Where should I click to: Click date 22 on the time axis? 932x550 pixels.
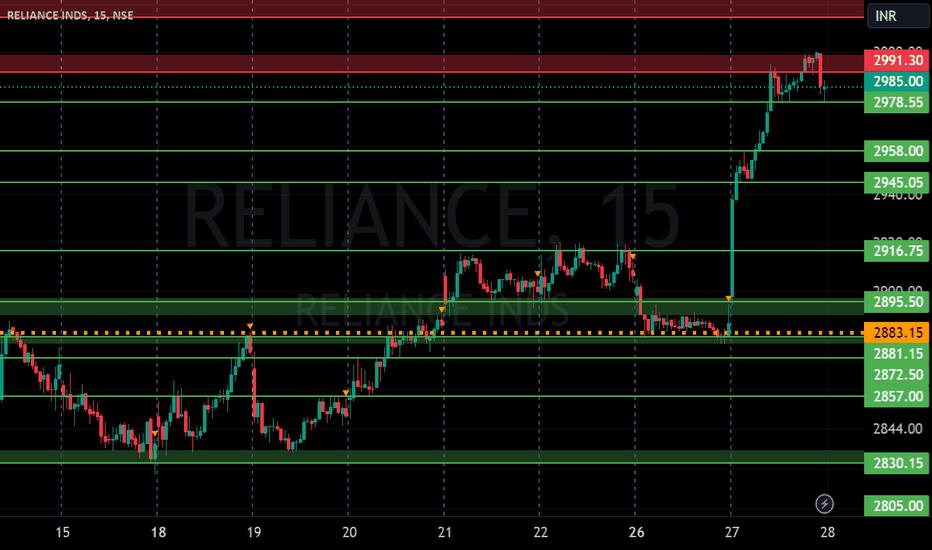pos(540,532)
